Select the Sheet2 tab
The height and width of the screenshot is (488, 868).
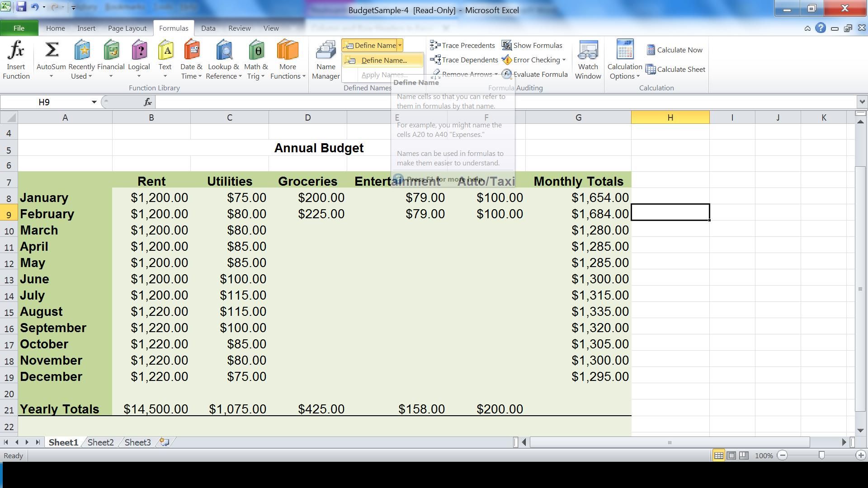point(100,442)
